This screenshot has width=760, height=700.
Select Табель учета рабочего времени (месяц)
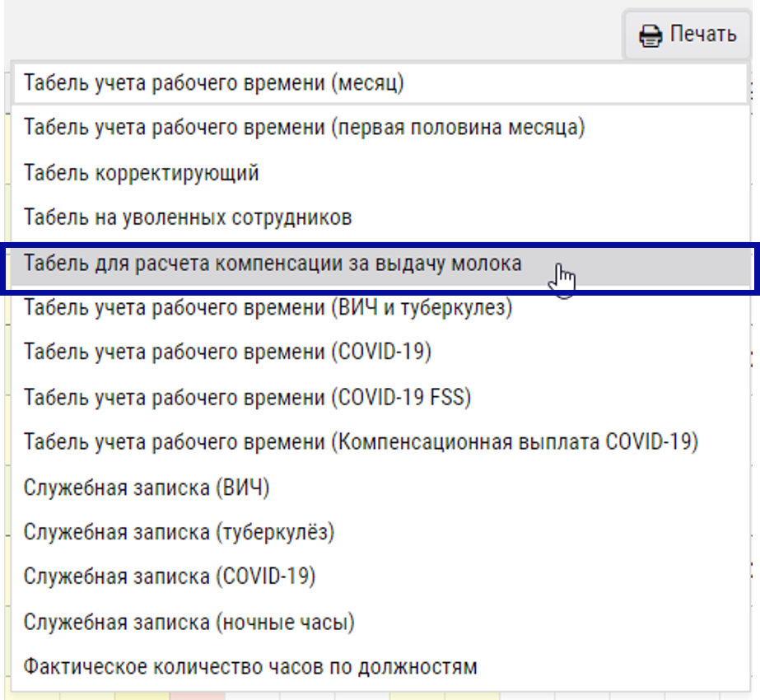(x=214, y=83)
